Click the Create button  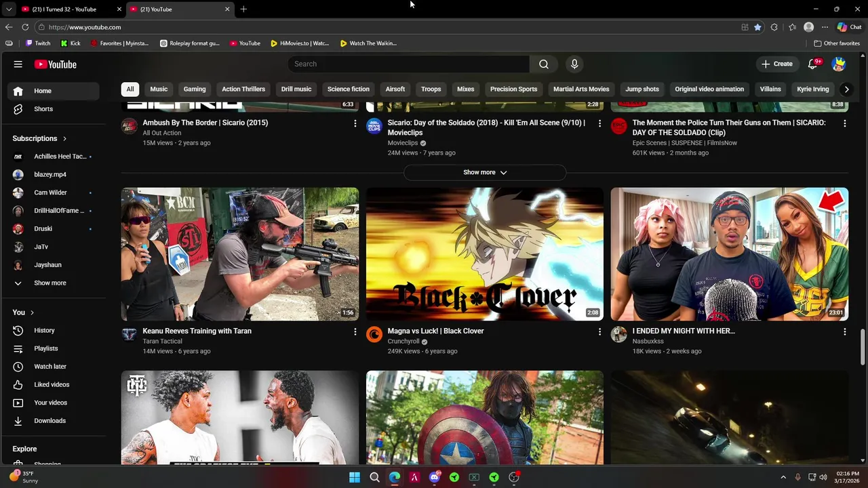777,64
